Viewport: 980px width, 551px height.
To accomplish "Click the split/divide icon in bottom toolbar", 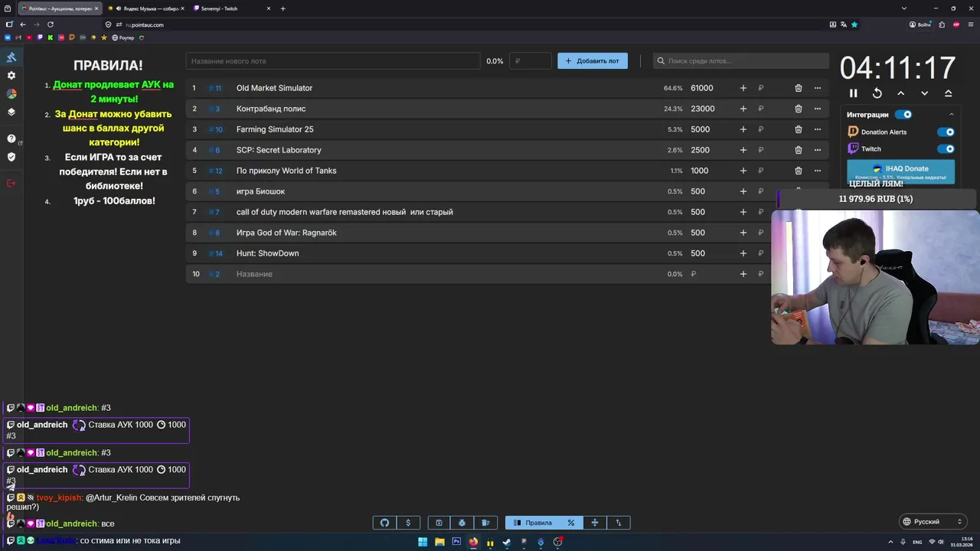I will point(594,523).
